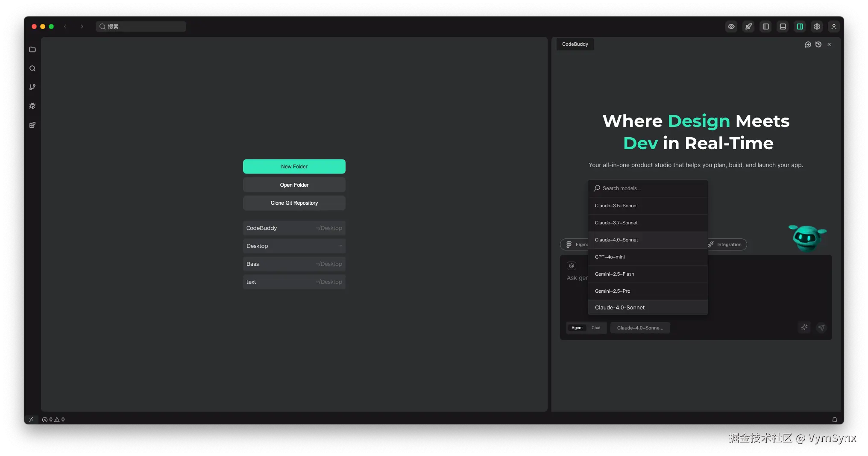868x456 pixels.
Task: Click the Figma chip
Action: tap(575, 244)
